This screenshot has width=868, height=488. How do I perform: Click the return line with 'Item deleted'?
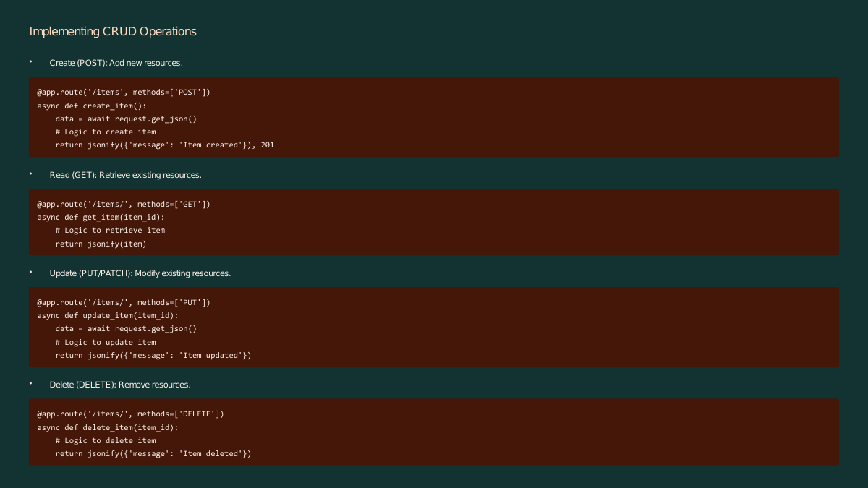tap(153, 454)
